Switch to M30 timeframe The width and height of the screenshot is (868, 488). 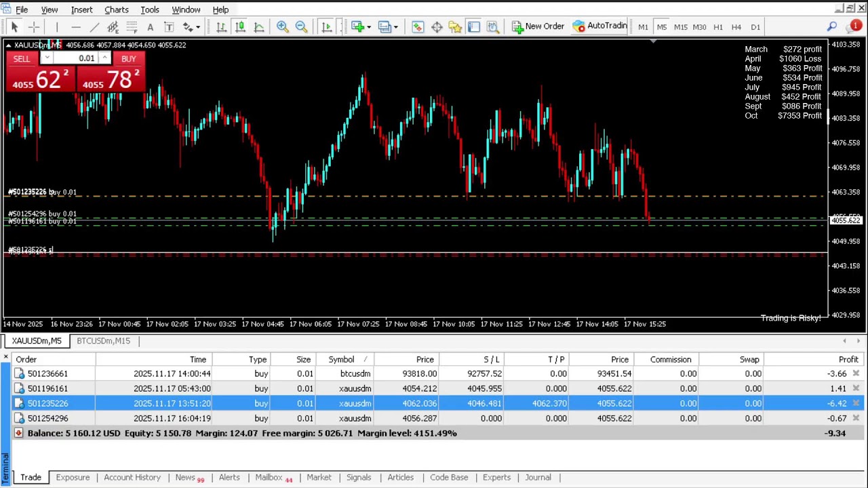click(x=699, y=27)
